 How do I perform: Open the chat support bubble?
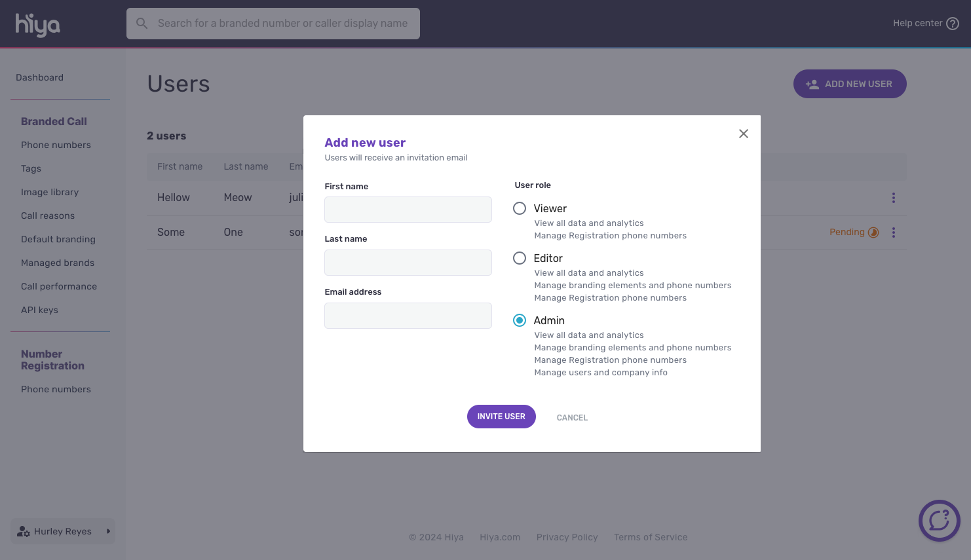coord(939,521)
